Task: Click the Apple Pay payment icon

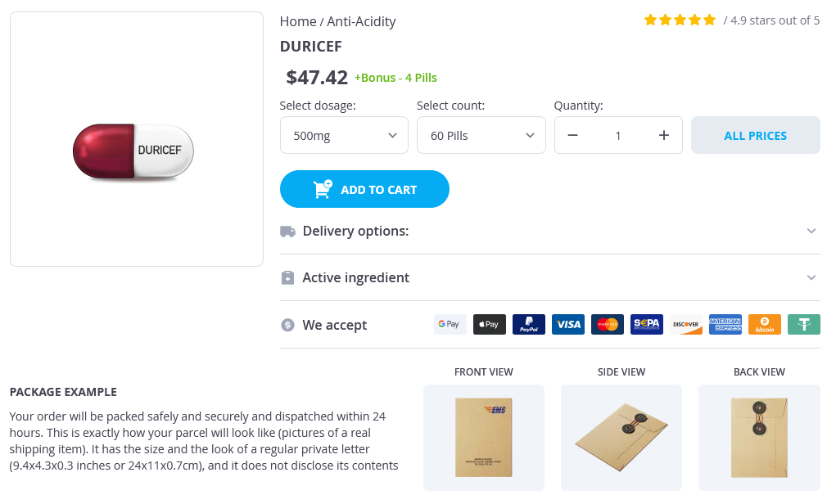Action: pyautogui.click(x=489, y=324)
